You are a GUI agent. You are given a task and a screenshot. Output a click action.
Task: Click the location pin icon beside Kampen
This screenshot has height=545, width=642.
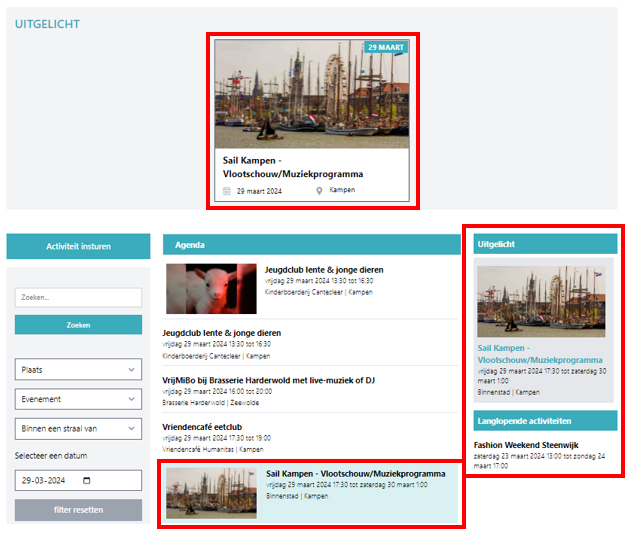320,190
